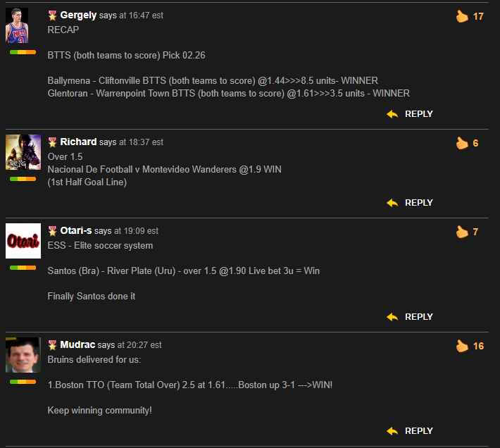Open Richard's profile via his username
The image size is (500, 448).
78,142
